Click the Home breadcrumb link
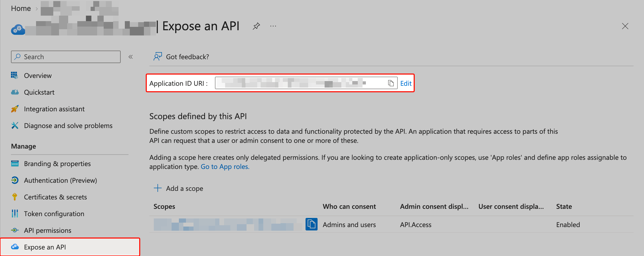The image size is (644, 256). coord(21,9)
